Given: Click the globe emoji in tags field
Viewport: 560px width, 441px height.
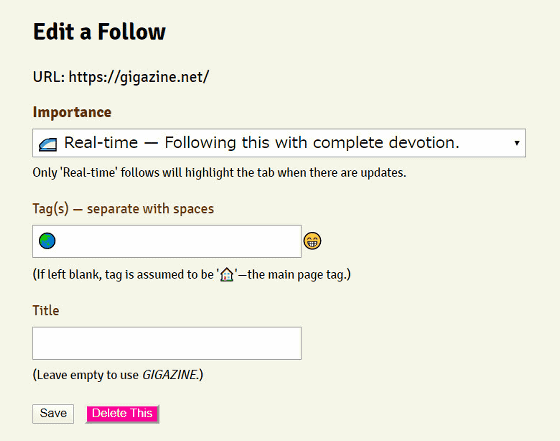Looking at the screenshot, I should point(47,241).
